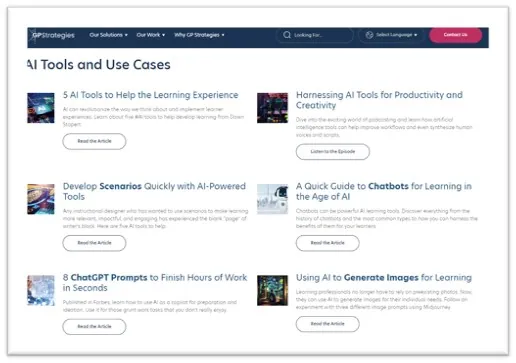The width and height of the screenshot is (516, 363).
Task: Click the GP Strategies logo
Action: tap(52, 35)
